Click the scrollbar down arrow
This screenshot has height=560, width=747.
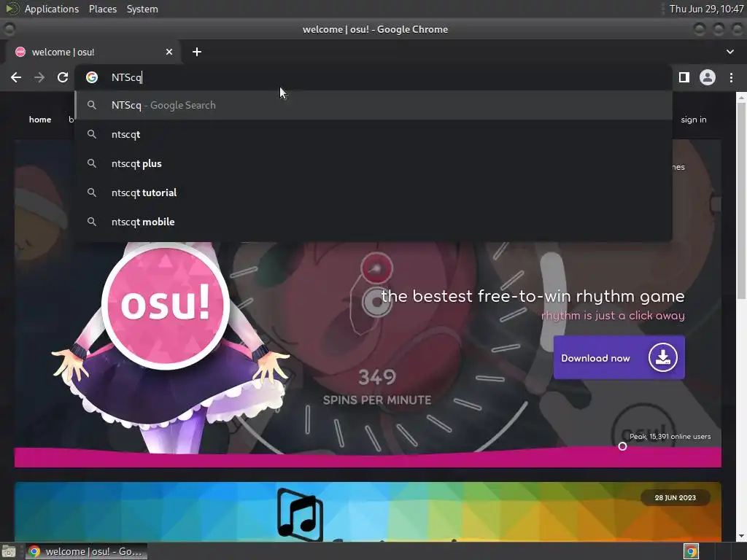[741, 537]
